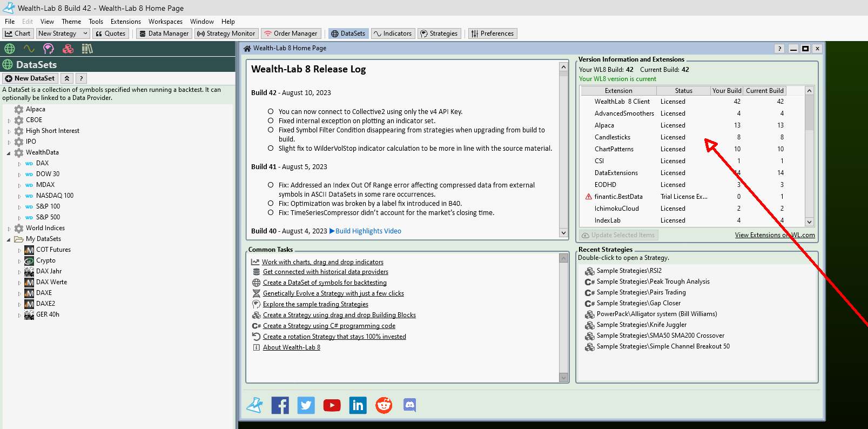Sort by Status column header
868x429 pixels.
[683, 91]
